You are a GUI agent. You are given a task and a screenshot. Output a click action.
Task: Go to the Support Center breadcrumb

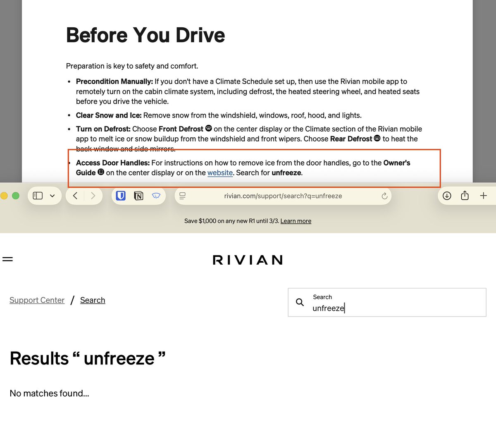[37, 300]
